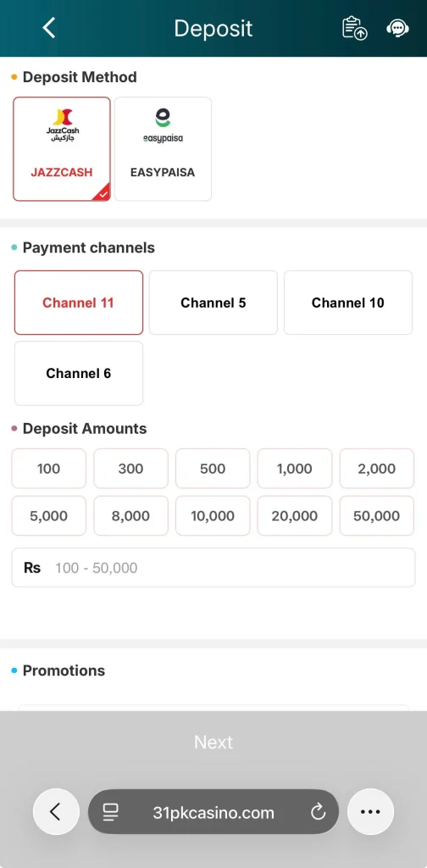This screenshot has height=868, width=427.
Task: Open browser more options ellipsis button
Action: coord(370,811)
